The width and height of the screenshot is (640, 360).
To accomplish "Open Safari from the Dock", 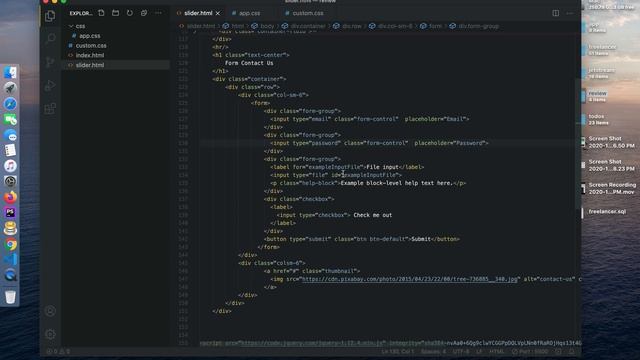I will 10,104.
